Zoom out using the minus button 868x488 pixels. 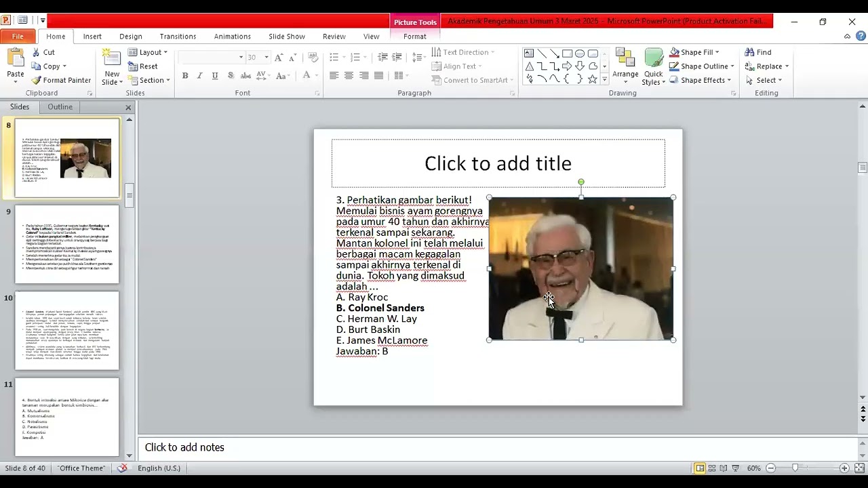click(772, 468)
